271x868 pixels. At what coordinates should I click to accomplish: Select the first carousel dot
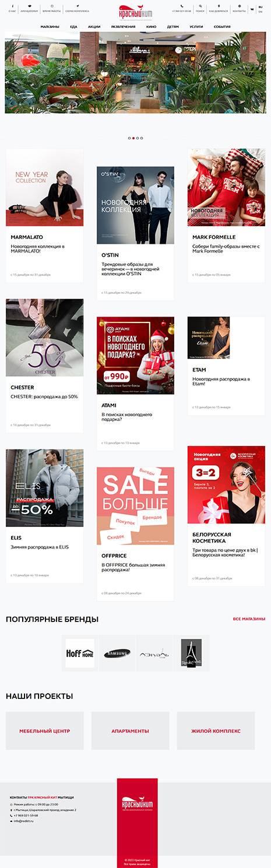tap(129, 138)
